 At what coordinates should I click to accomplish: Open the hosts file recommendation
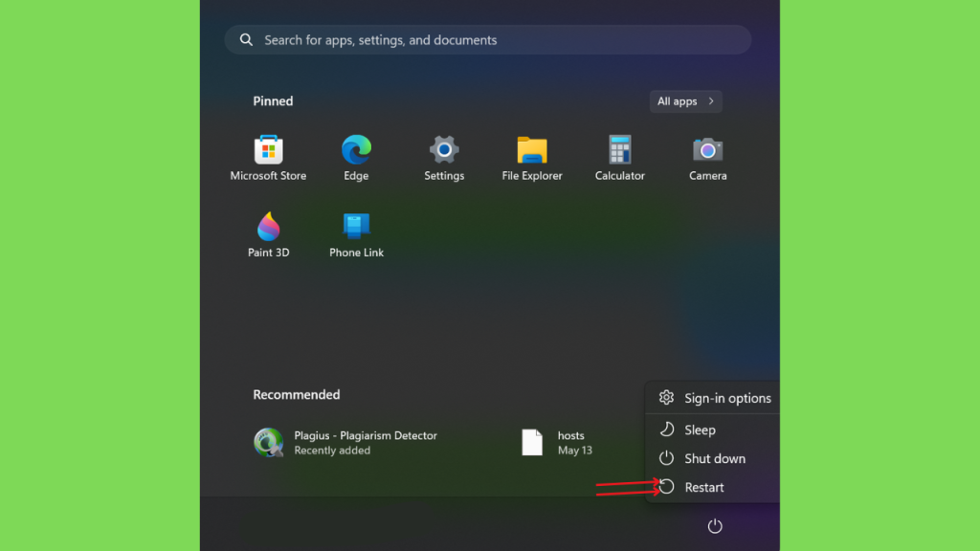pos(557,442)
